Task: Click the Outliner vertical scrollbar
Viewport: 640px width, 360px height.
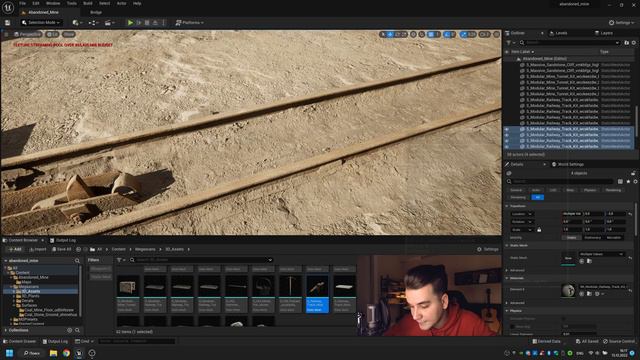Action: tap(636, 122)
